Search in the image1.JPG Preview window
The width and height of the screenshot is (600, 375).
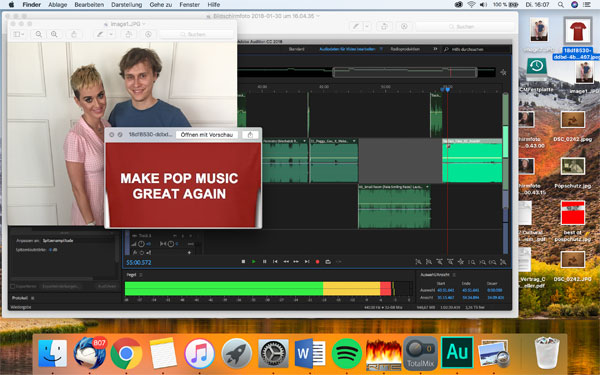tap(196, 34)
